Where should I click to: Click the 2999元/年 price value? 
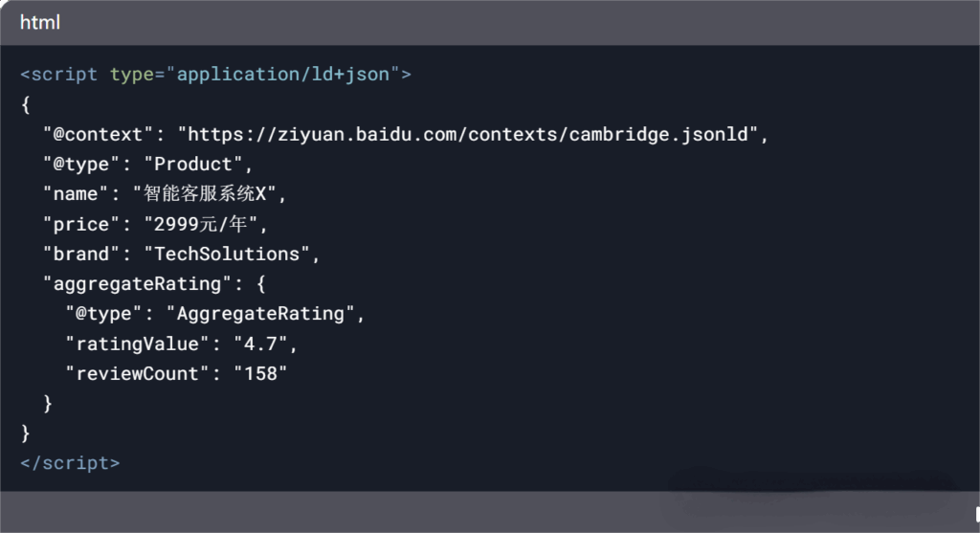204,224
